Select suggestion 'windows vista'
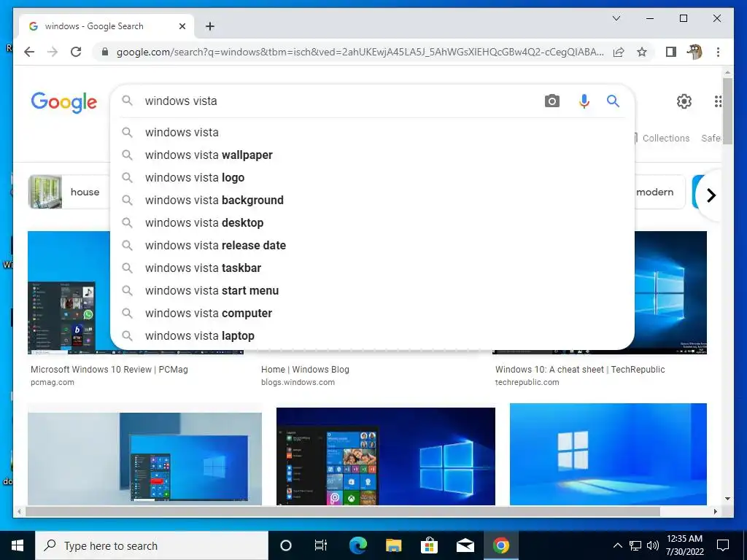Image resolution: width=747 pixels, height=560 pixels. [372, 133]
